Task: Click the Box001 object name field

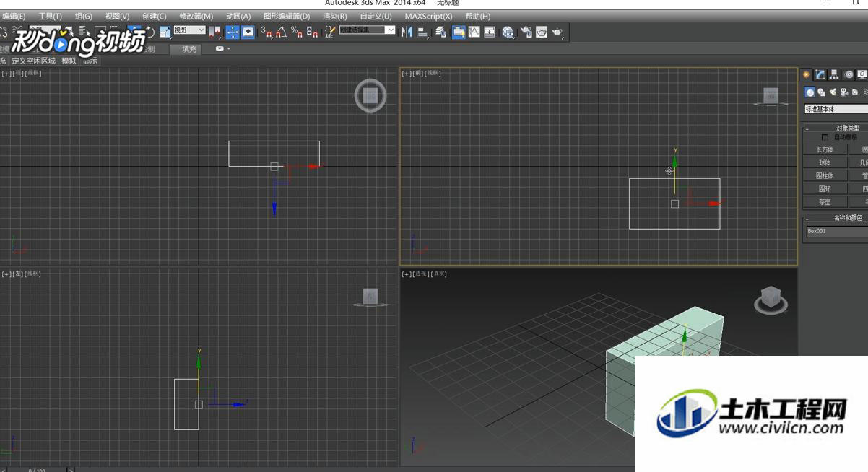Action: pos(837,231)
